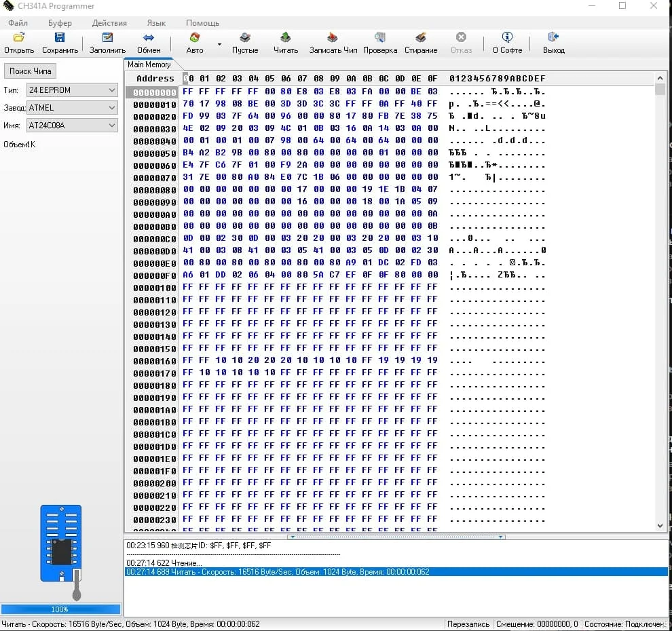
Task: Click the Проверка (Verify) icon
Action: click(380, 38)
